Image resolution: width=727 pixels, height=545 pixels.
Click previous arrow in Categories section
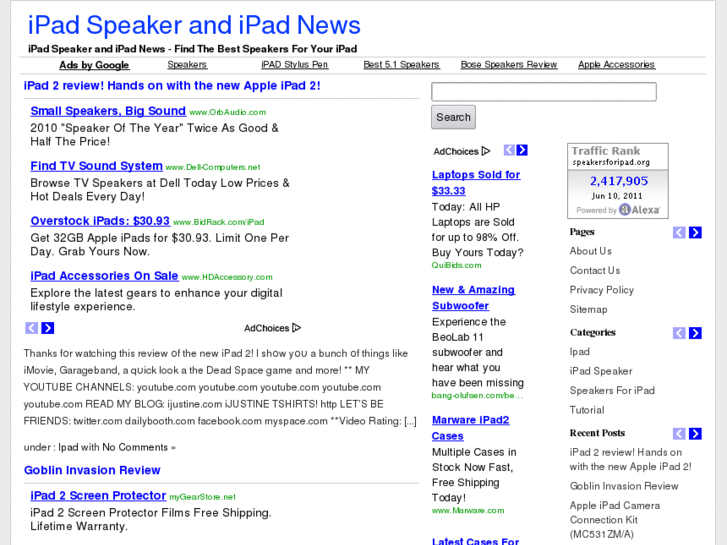click(679, 333)
